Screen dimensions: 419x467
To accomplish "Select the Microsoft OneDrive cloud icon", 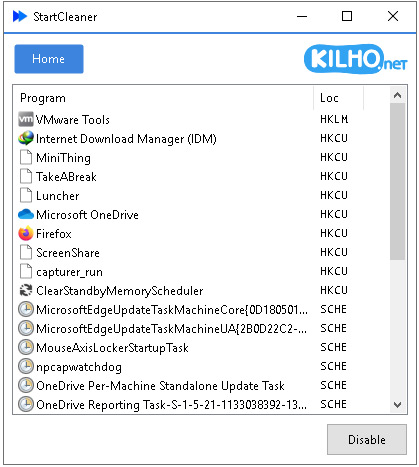I will click(x=26, y=214).
